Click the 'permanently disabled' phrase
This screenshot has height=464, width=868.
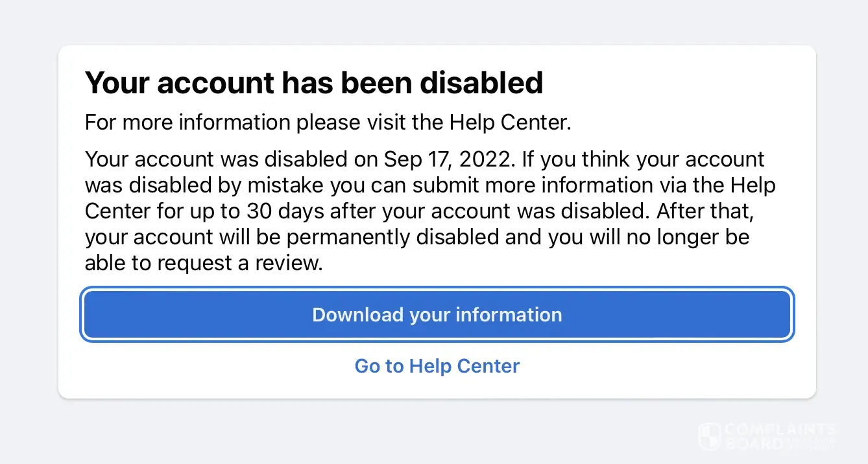pyautogui.click(x=393, y=237)
